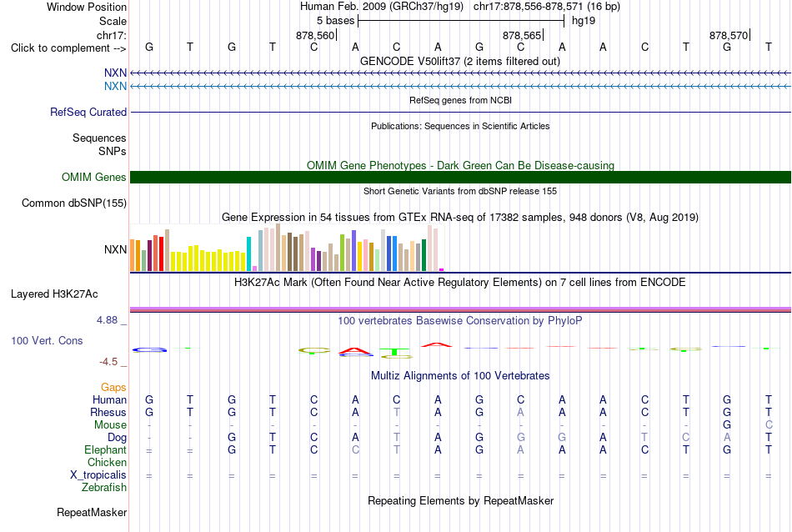
Task: Click the GTEx Gene Expression track title
Action: tap(460, 218)
